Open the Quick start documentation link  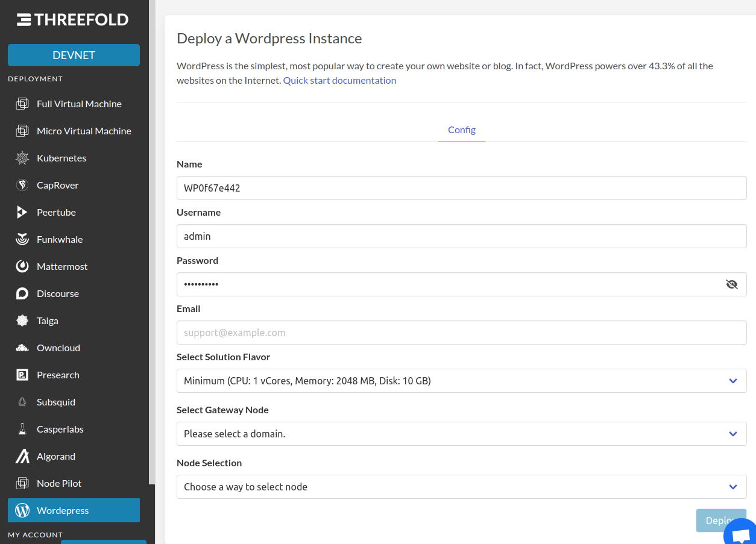(x=339, y=80)
